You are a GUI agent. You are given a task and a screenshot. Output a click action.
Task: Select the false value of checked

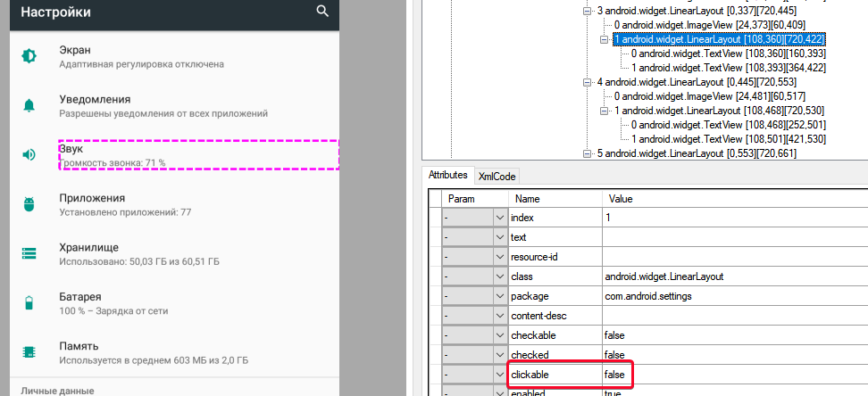(x=735, y=355)
